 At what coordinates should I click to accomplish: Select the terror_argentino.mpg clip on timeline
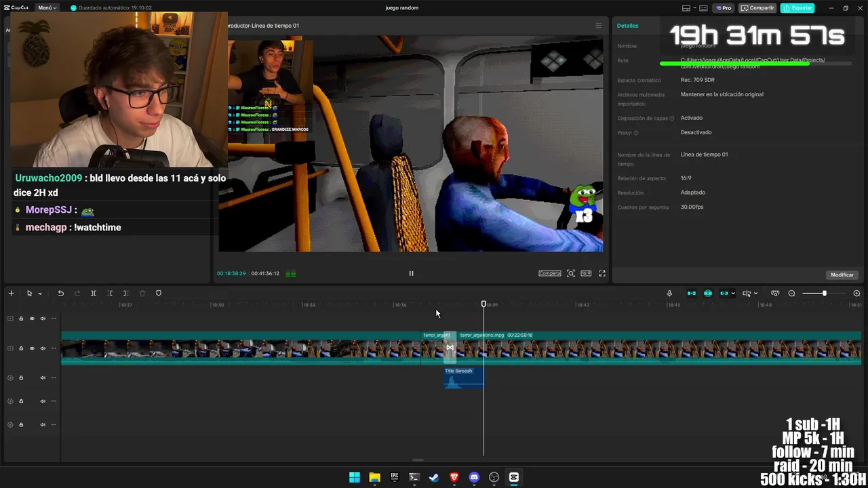(658, 348)
